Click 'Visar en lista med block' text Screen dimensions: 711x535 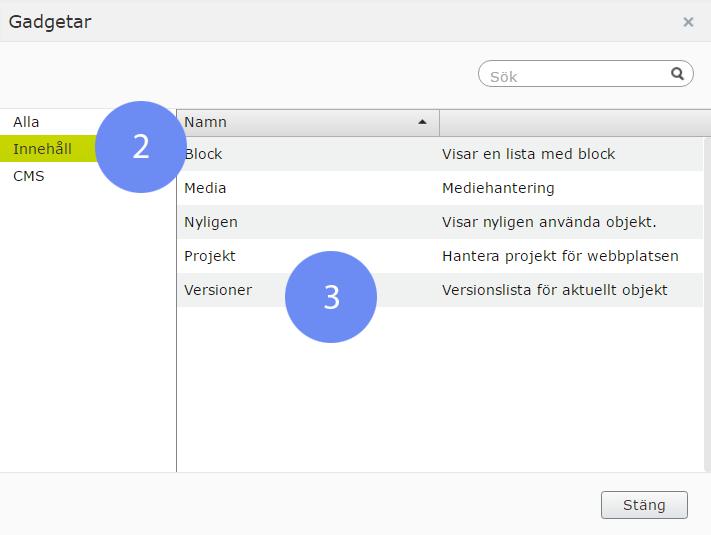[x=528, y=154]
